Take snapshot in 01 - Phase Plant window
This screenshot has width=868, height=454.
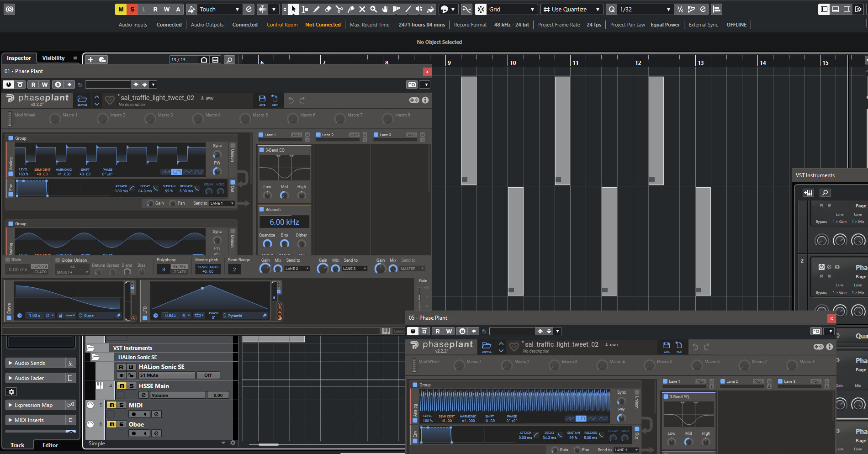[412, 84]
